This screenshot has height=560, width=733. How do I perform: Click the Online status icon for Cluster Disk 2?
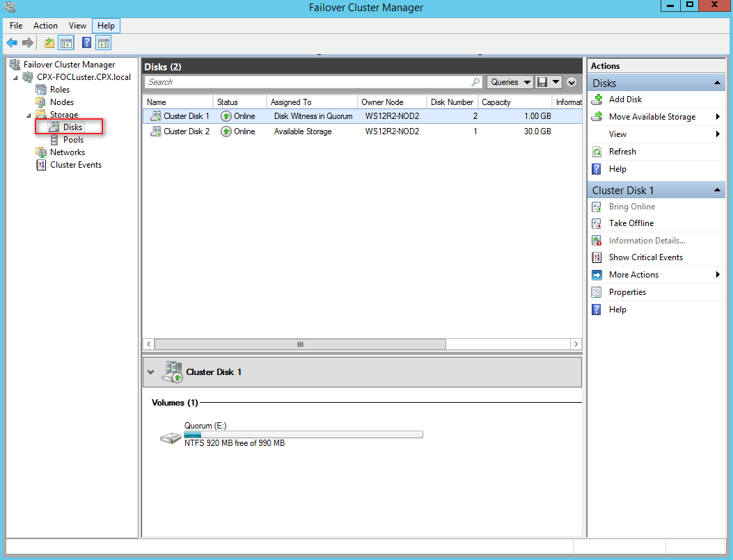(226, 131)
